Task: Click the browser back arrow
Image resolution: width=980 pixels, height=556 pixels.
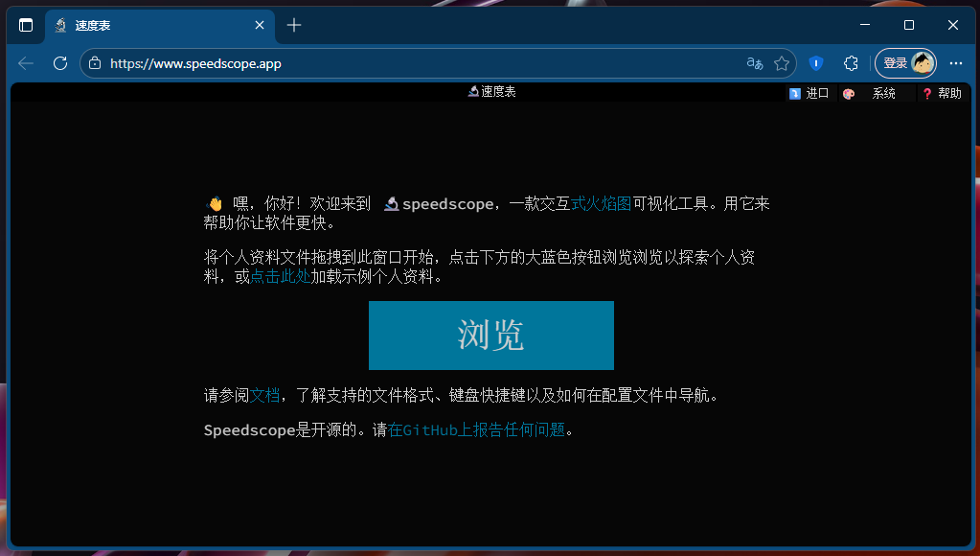Action: (26, 63)
